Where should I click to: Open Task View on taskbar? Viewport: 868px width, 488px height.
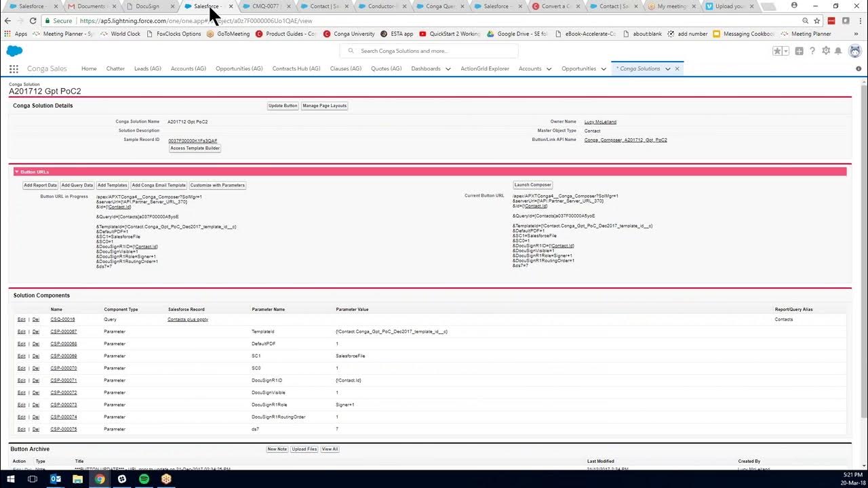pyautogui.click(x=32, y=479)
